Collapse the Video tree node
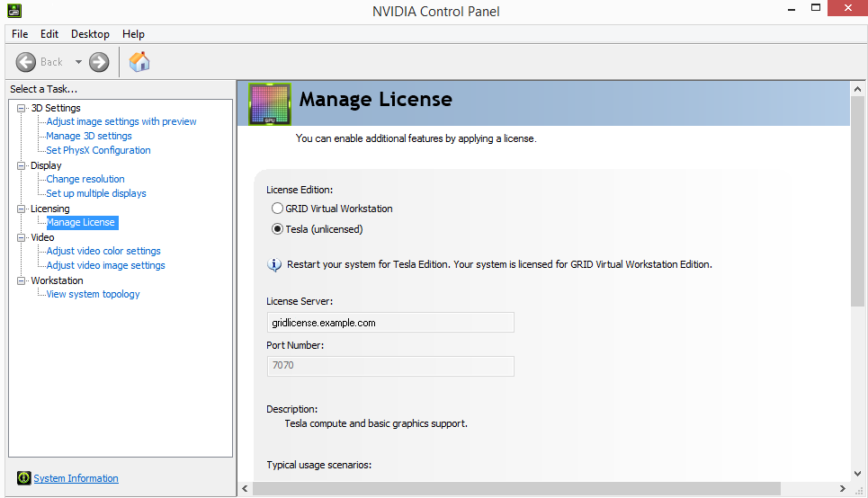 coord(21,237)
